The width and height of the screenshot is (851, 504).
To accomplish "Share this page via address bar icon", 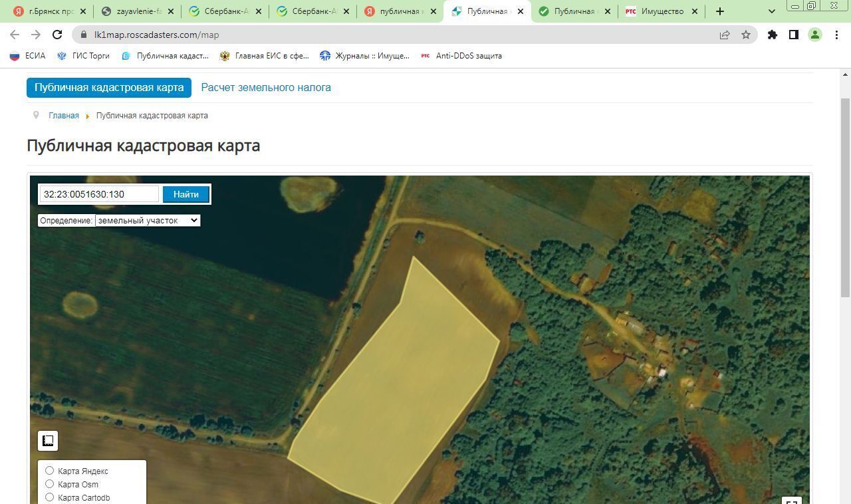I will pyautogui.click(x=725, y=35).
